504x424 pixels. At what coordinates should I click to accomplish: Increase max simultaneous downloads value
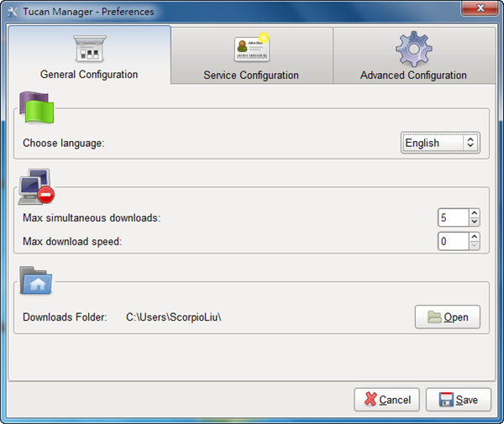coord(475,213)
